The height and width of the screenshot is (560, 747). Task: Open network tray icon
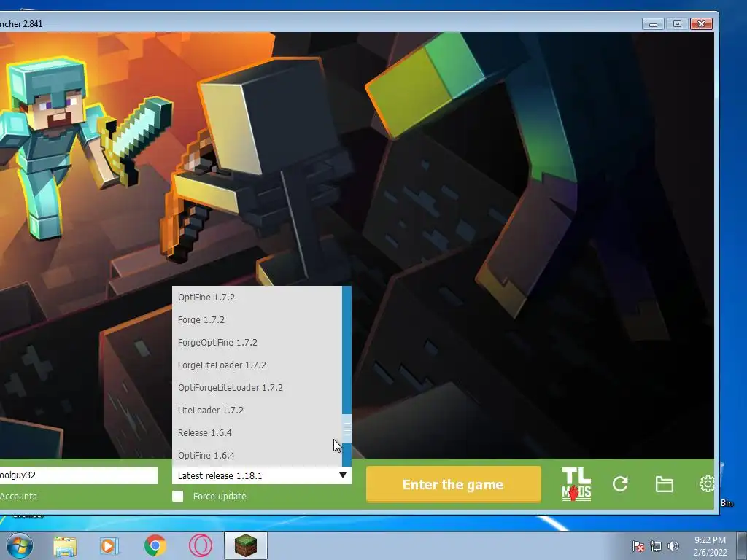click(656, 546)
